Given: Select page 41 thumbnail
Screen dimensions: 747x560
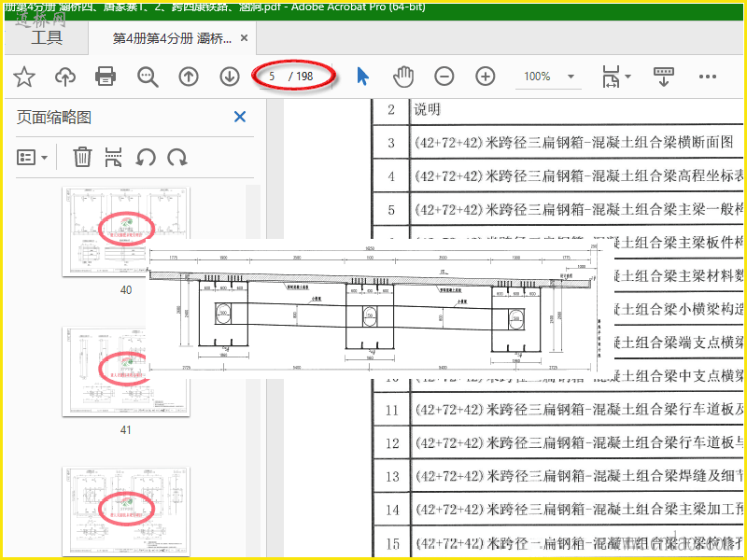Looking at the screenshot, I should tap(126, 371).
